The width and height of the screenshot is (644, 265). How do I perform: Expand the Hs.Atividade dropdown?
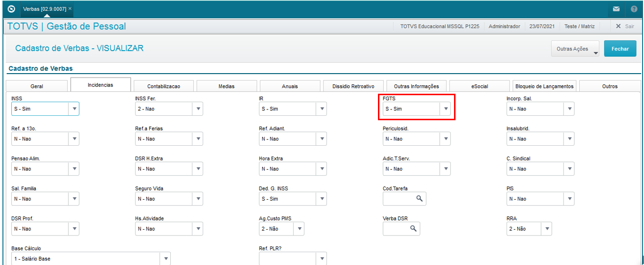(x=198, y=229)
